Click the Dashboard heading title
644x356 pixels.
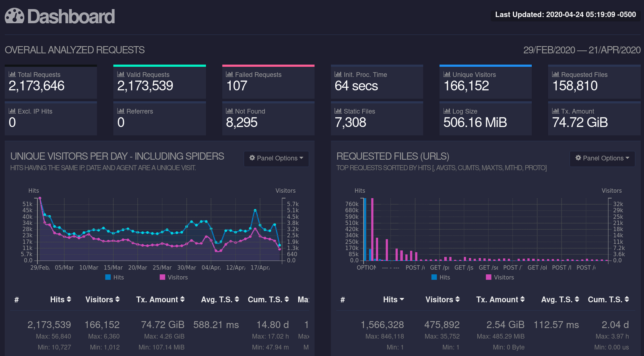point(71,16)
